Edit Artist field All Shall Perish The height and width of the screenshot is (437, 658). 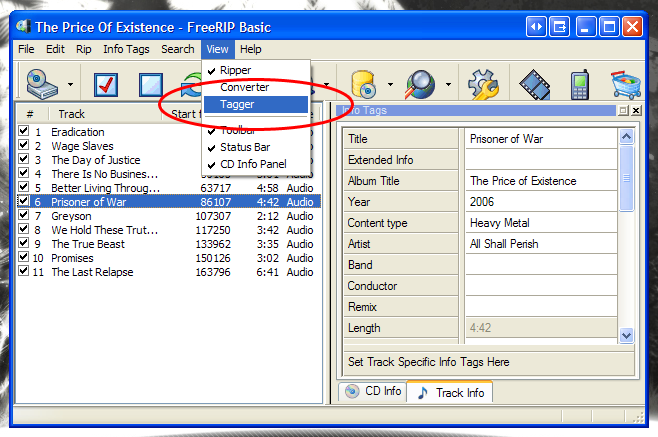541,244
